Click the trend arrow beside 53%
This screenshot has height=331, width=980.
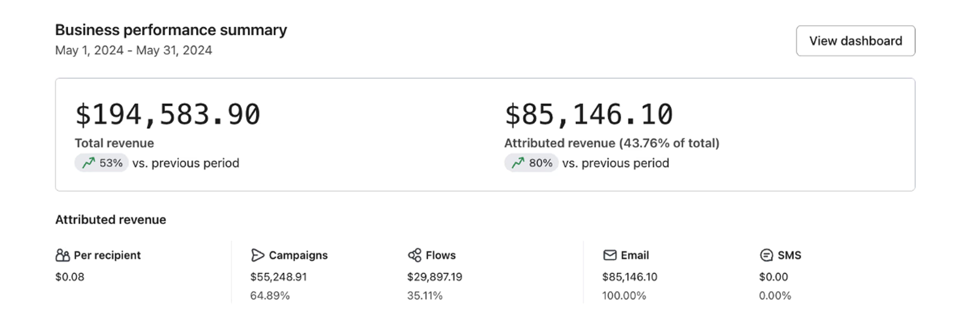[x=89, y=163]
